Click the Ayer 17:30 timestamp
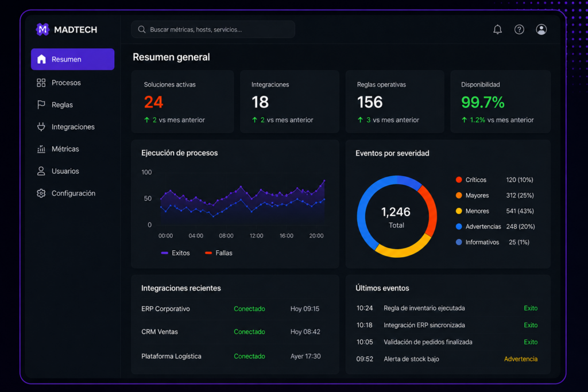588x392 pixels. (305, 356)
